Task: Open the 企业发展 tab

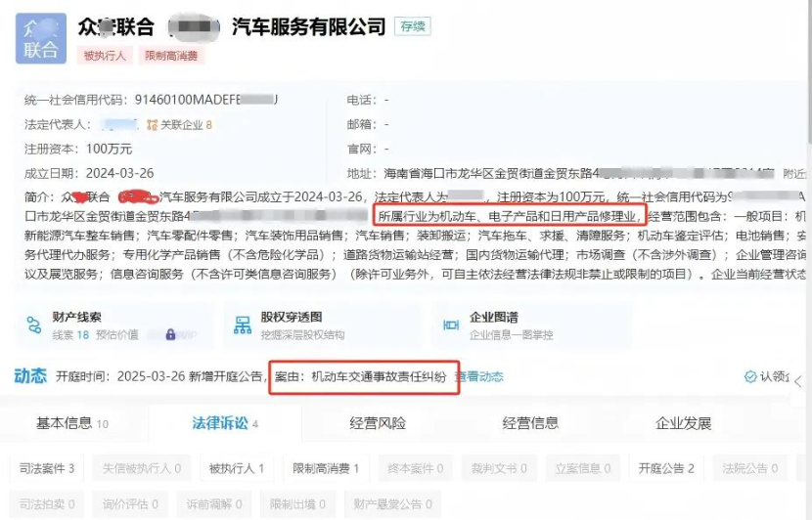Action: [683, 423]
